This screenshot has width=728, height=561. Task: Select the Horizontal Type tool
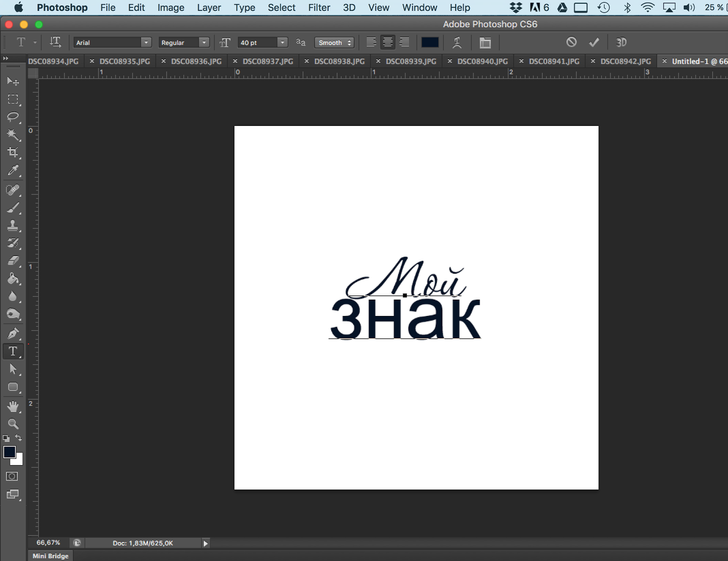[x=13, y=351]
